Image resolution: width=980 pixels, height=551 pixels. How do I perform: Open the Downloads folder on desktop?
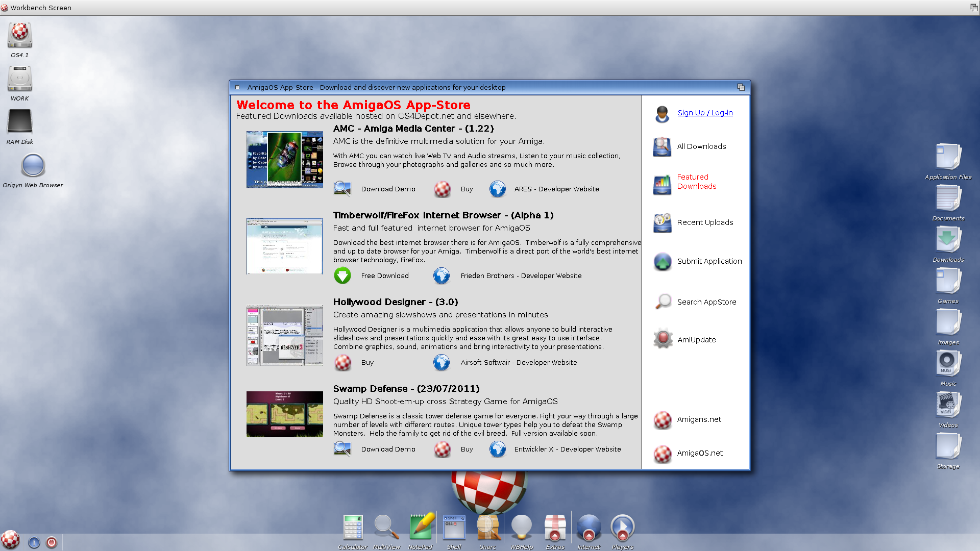coord(948,240)
